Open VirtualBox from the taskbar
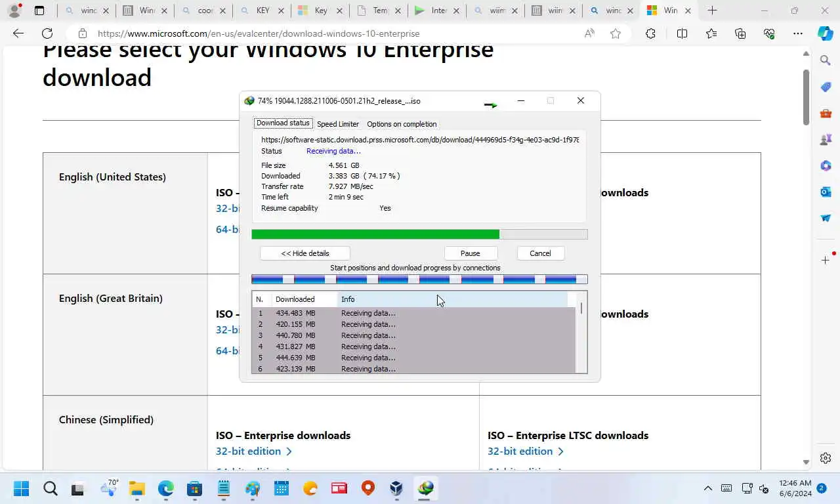 396,488
